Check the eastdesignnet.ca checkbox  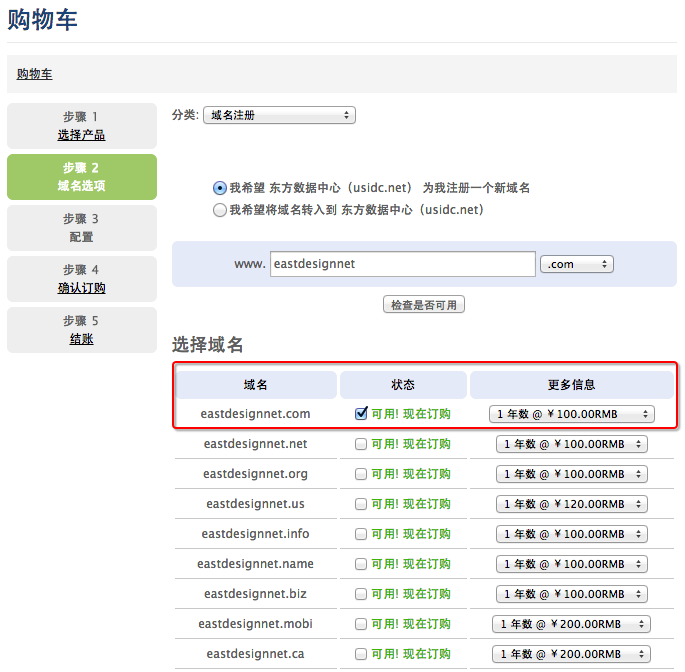click(x=361, y=654)
